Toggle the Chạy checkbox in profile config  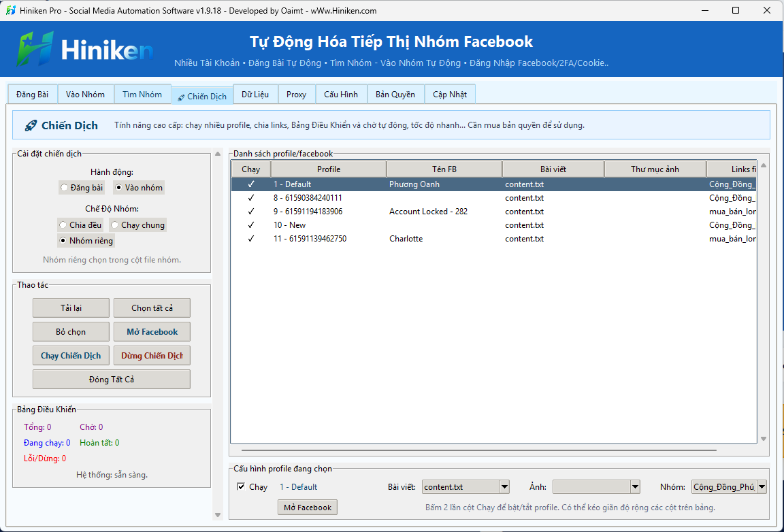pyautogui.click(x=241, y=486)
